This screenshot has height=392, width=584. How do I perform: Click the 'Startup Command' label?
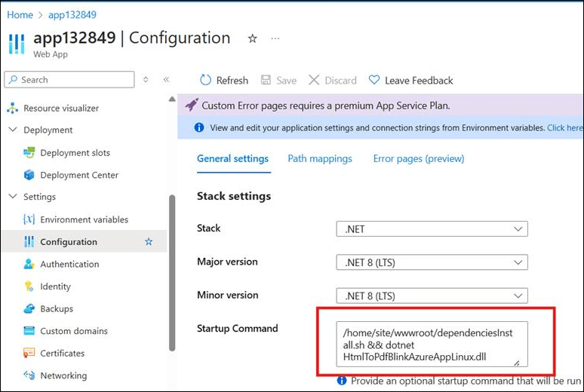coord(237,329)
